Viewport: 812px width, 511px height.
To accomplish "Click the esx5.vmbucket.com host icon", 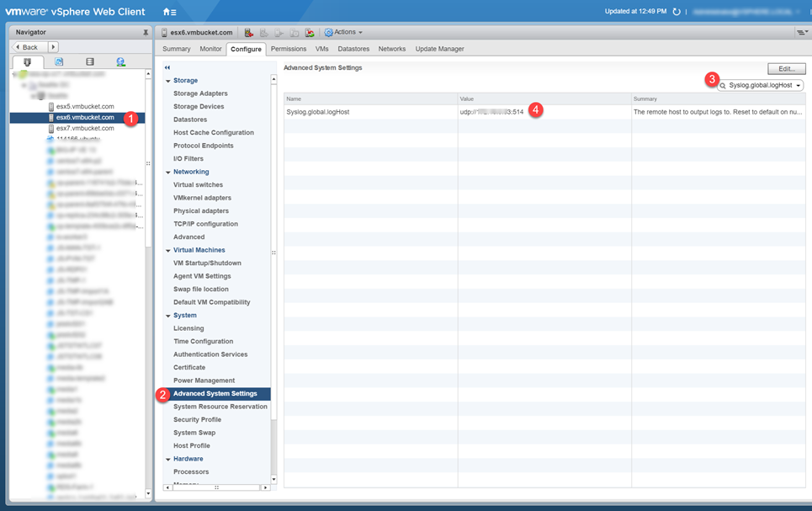I will point(51,107).
